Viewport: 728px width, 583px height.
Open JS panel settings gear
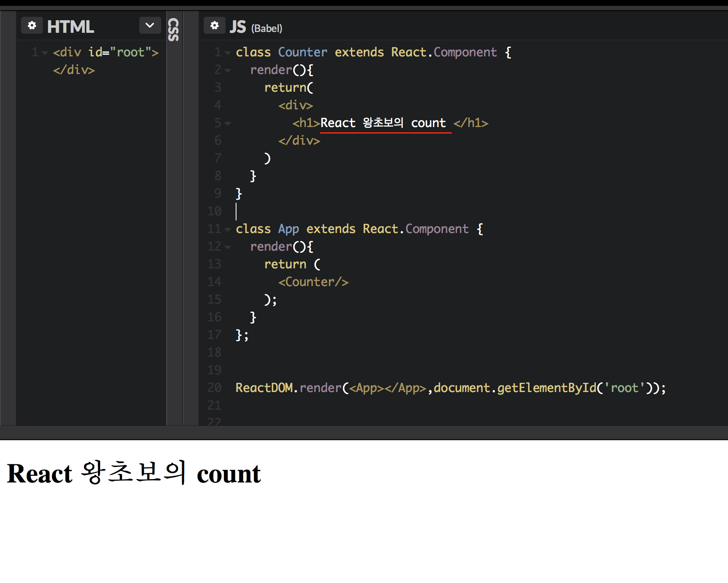215,26
